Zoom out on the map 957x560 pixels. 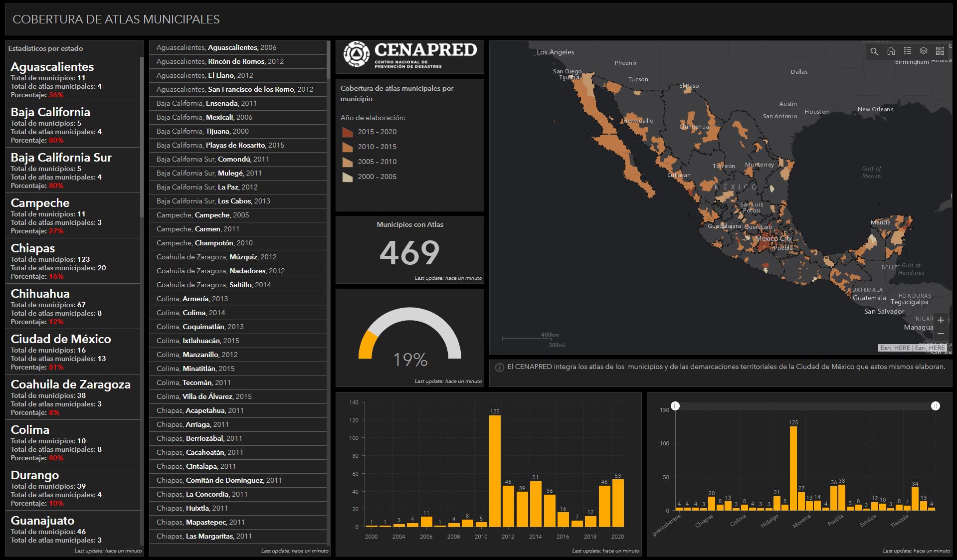click(x=941, y=334)
